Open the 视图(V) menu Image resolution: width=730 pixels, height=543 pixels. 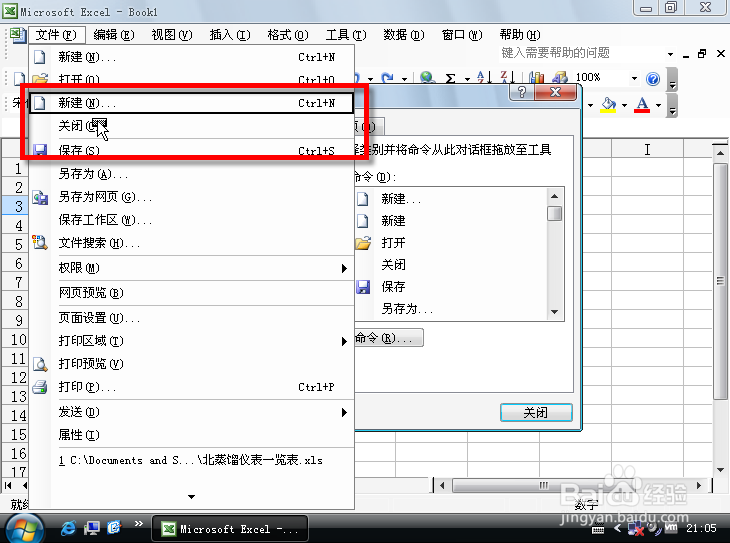(x=172, y=35)
